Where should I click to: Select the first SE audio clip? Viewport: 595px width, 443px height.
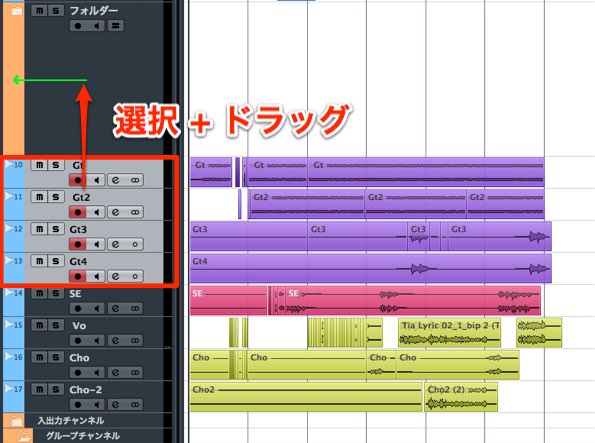(x=228, y=301)
